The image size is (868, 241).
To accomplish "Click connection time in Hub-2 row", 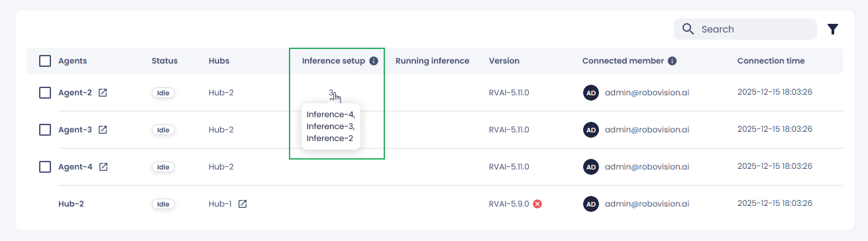I will [x=775, y=203].
